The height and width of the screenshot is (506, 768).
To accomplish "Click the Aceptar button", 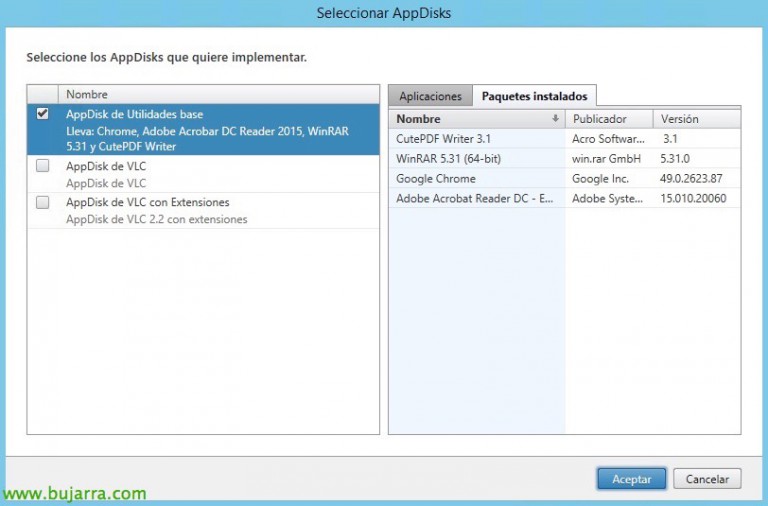I will coord(631,479).
